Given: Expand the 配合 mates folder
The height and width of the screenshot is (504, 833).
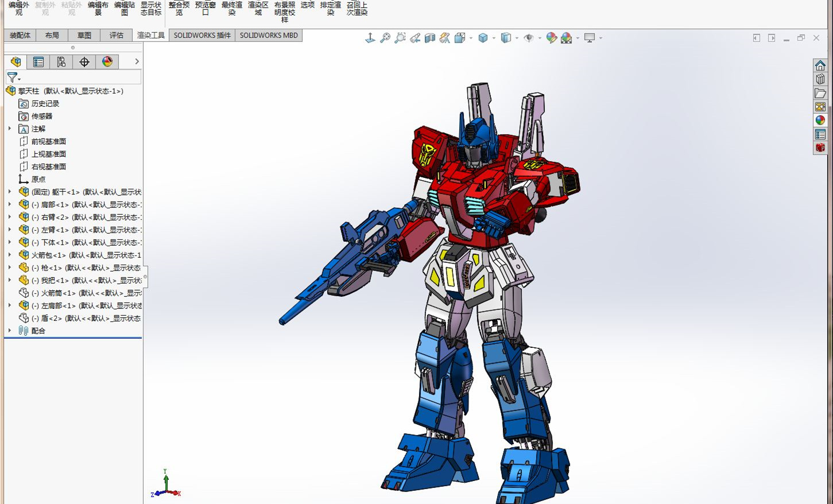Looking at the screenshot, I should point(10,331).
